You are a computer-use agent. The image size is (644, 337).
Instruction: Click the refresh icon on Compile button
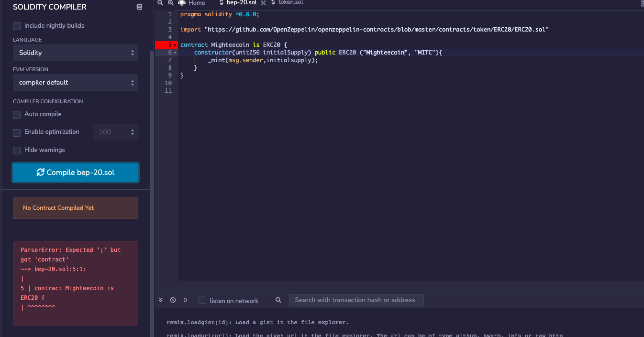(x=41, y=173)
